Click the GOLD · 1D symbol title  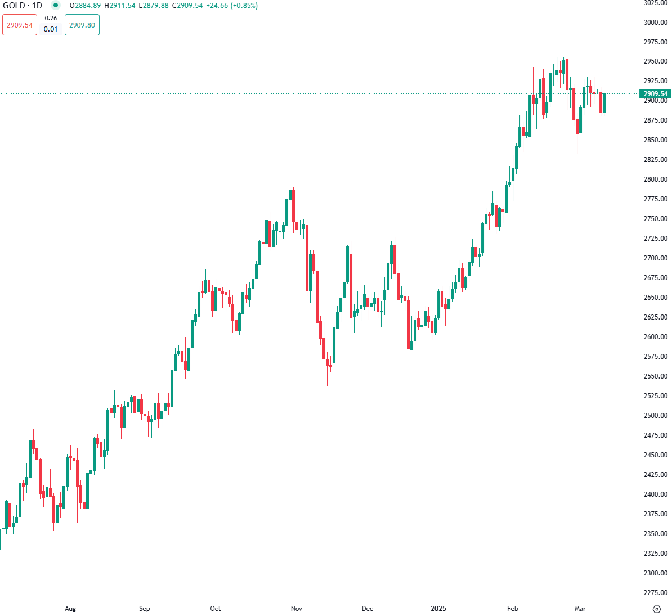(x=23, y=6)
